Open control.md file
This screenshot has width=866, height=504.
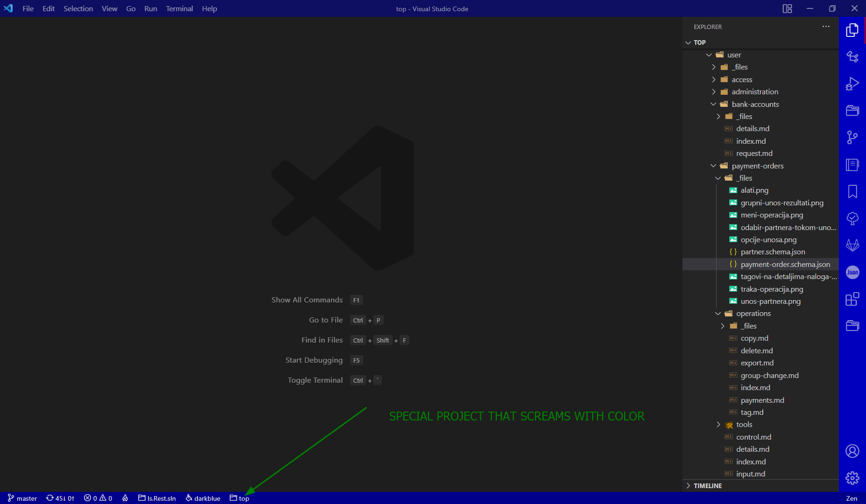(x=760, y=437)
